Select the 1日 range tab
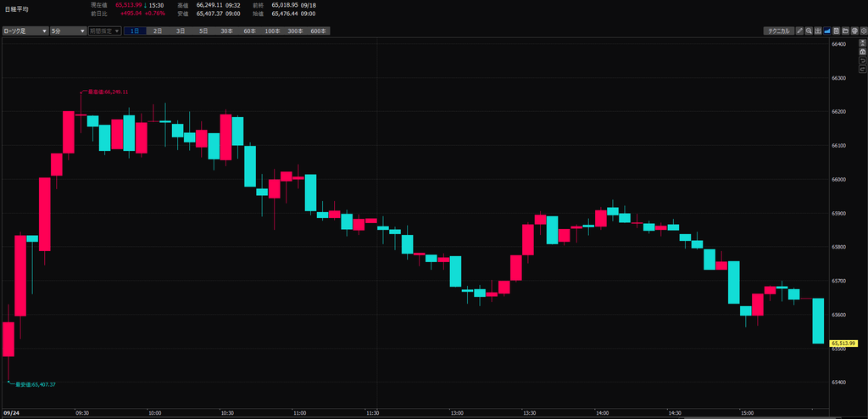The image size is (868, 419). point(135,31)
